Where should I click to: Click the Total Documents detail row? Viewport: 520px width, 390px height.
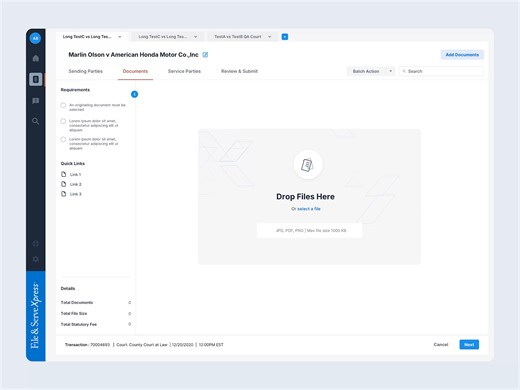96,303
